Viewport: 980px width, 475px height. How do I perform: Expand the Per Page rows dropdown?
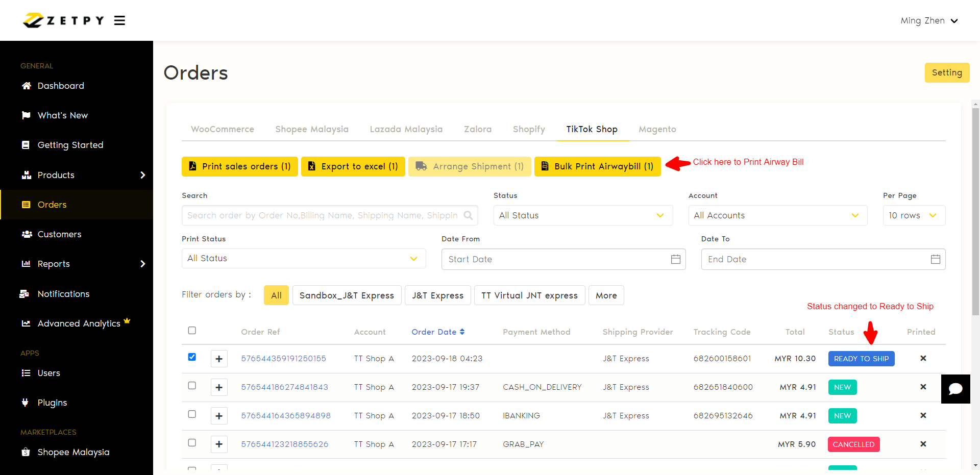coord(914,215)
